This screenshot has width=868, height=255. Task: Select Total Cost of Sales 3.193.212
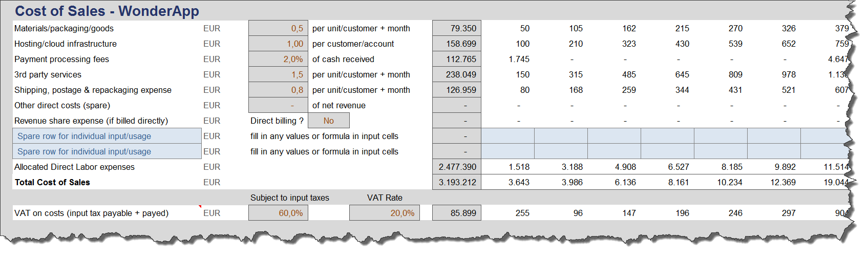(x=457, y=182)
